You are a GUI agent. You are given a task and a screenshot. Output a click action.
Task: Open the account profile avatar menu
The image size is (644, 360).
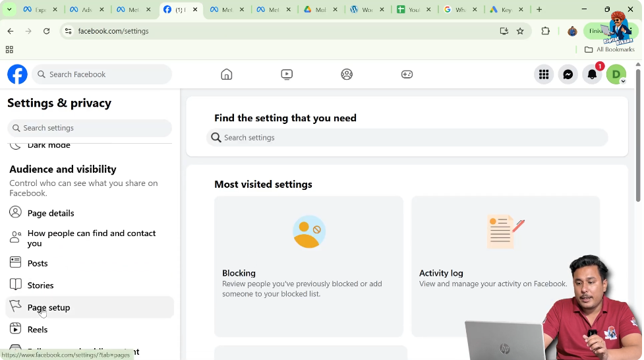pos(616,75)
